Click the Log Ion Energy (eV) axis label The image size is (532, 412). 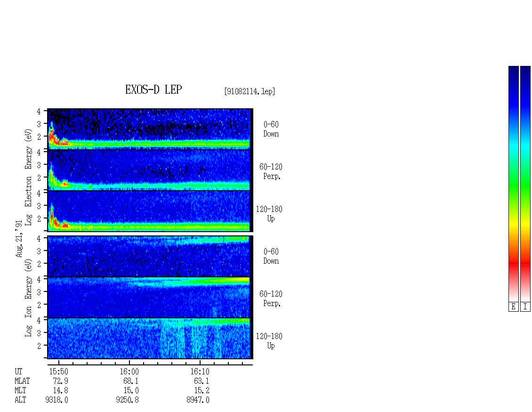point(28,298)
